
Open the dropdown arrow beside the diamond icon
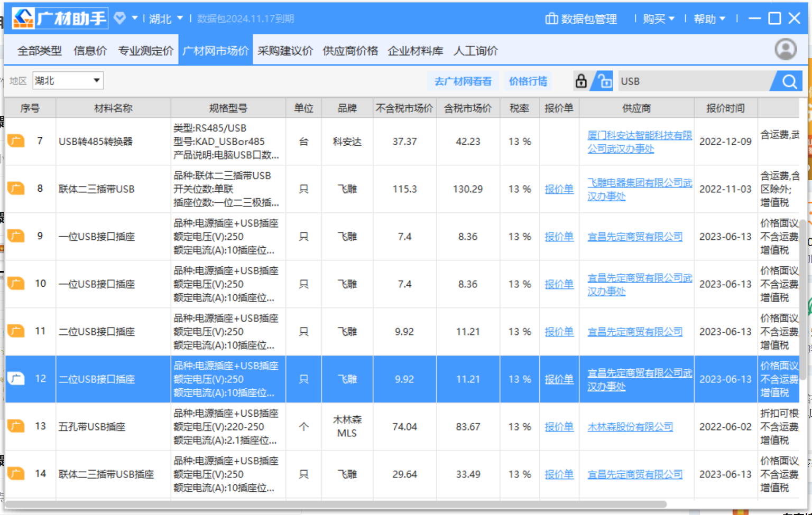135,18
